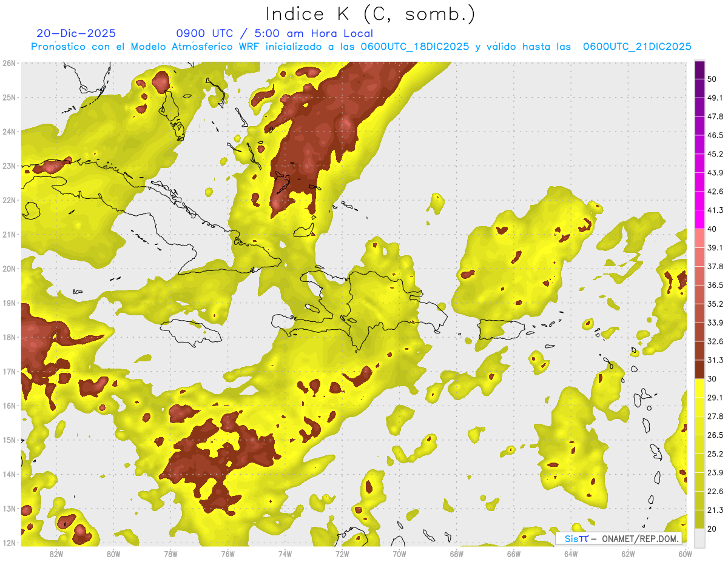Click the 16N latitude label

pyautogui.click(x=8, y=406)
